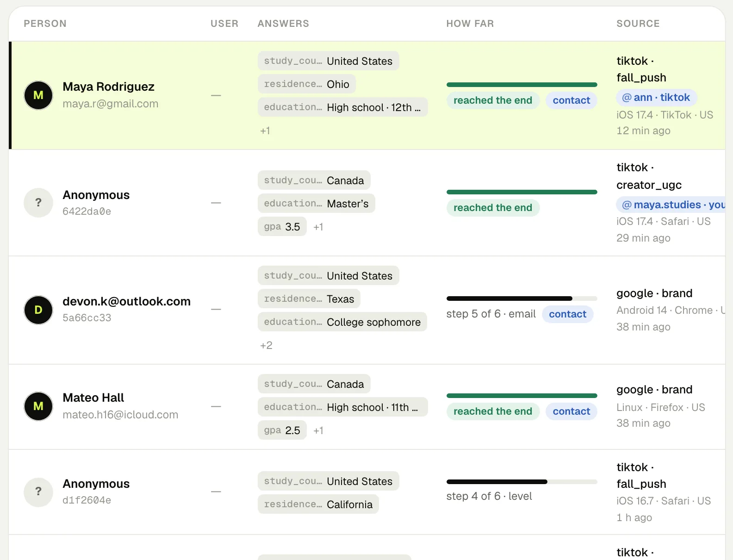Click the Texas residence answer chip
This screenshot has width=733, height=560.
[x=309, y=299]
